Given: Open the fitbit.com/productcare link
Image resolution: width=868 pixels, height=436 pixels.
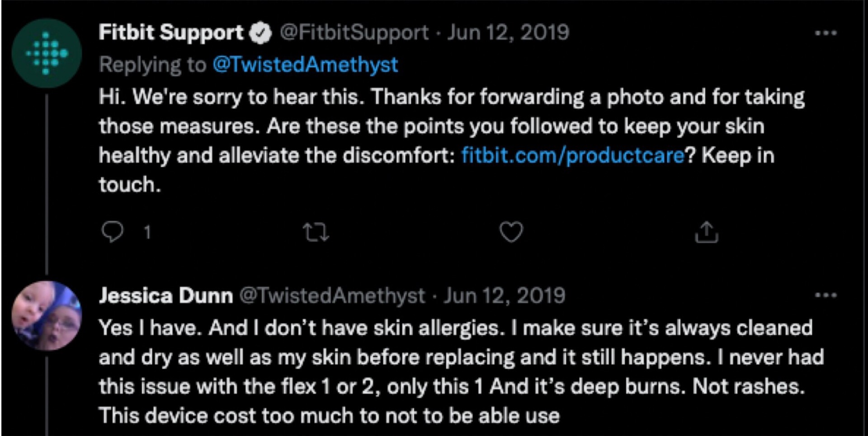Looking at the screenshot, I should pyautogui.click(x=572, y=155).
